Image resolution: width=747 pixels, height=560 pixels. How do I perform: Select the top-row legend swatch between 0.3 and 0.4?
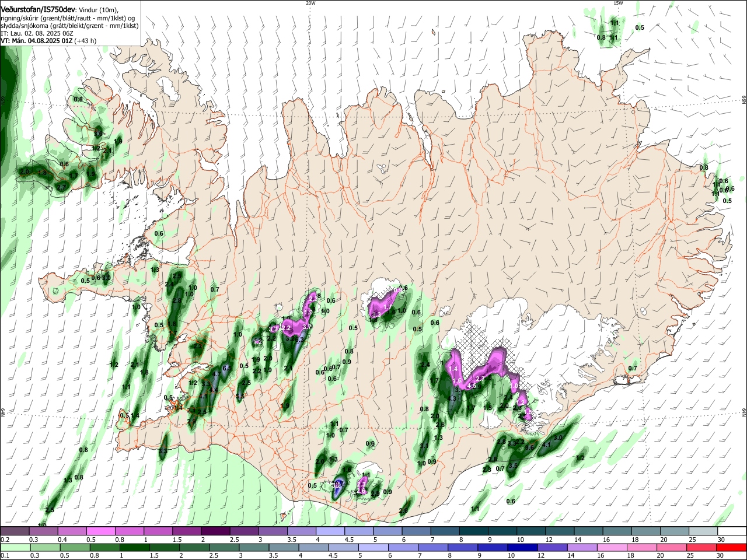pyautogui.click(x=43, y=531)
